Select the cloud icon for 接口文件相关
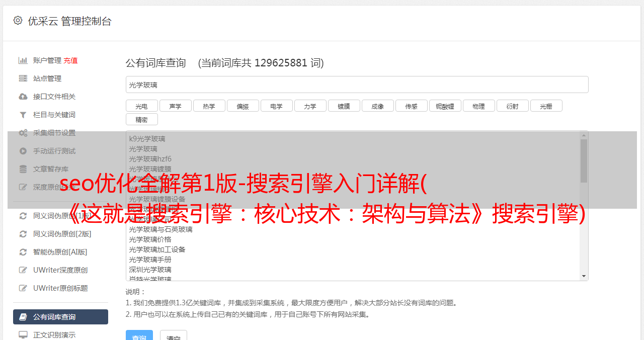The height and width of the screenshot is (340, 644). (23, 97)
